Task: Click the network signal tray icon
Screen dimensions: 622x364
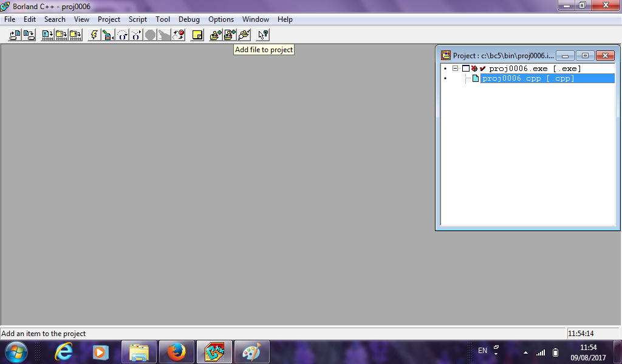Action: [x=541, y=352]
